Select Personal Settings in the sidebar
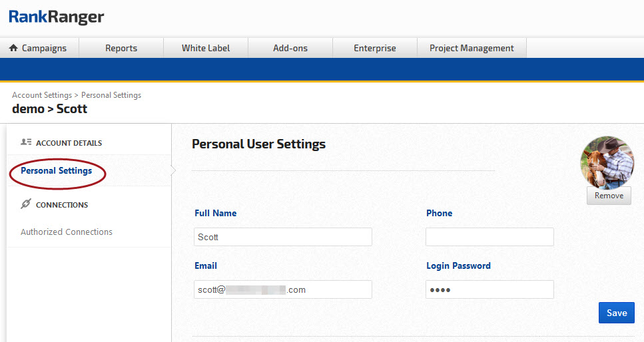The height and width of the screenshot is (342, 644). pos(57,170)
